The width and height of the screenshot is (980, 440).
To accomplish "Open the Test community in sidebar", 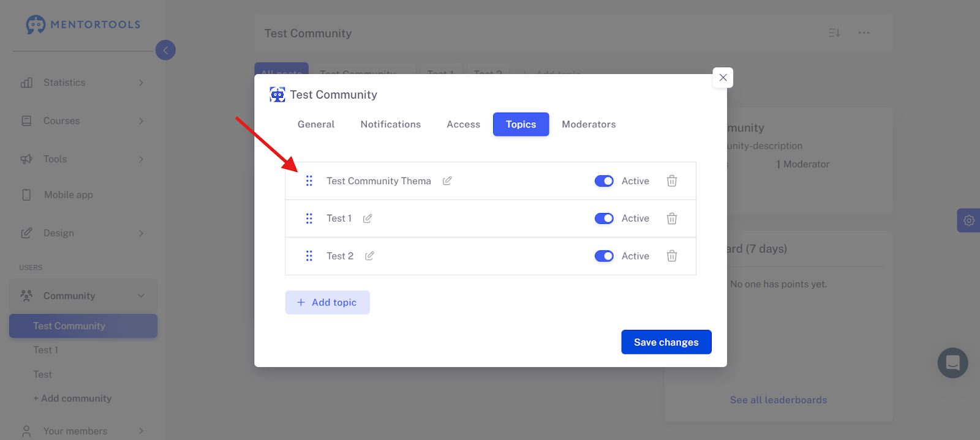I will point(43,375).
